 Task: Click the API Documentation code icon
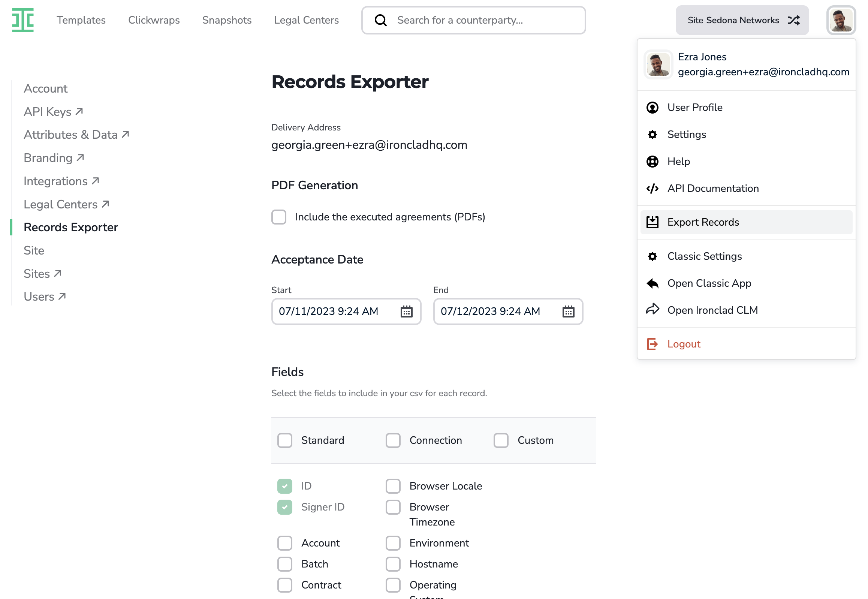tap(652, 189)
